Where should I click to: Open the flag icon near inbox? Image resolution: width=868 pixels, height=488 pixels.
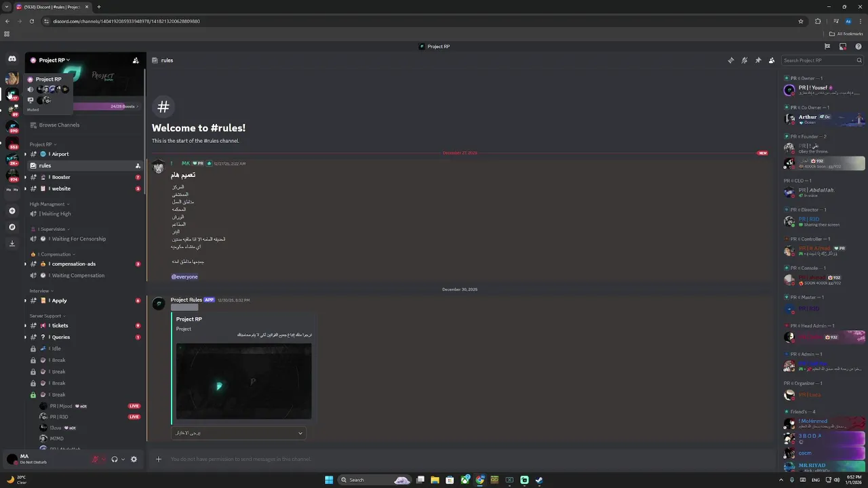(827, 47)
